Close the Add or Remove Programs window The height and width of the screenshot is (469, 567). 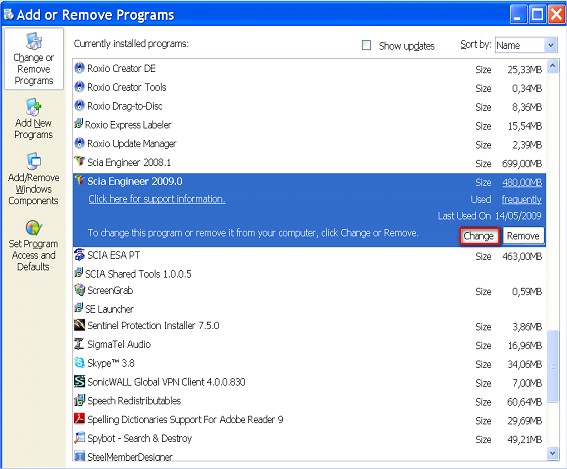coord(556,15)
